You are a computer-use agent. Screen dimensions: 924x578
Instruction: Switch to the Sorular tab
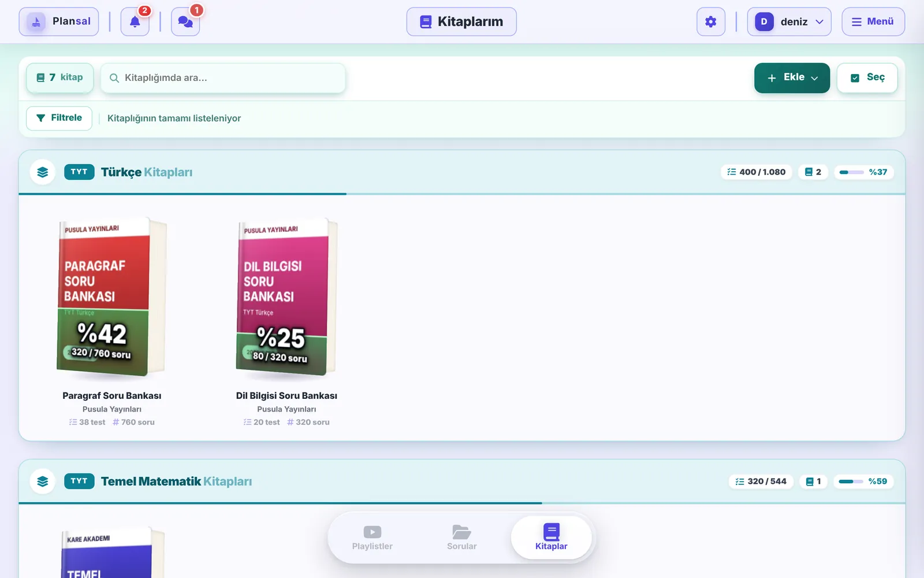coord(462,538)
